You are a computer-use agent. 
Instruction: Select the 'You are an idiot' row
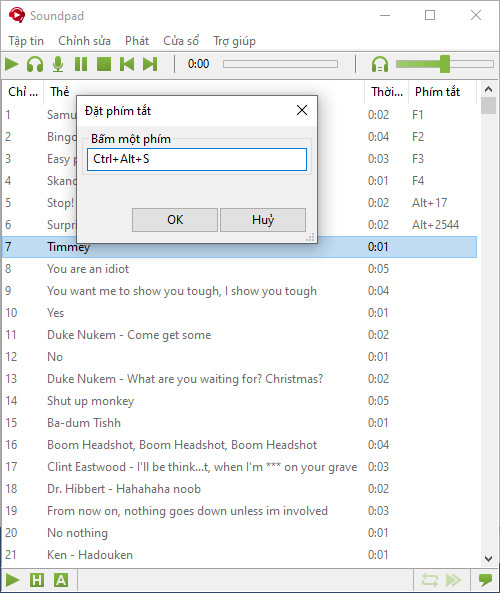239,269
